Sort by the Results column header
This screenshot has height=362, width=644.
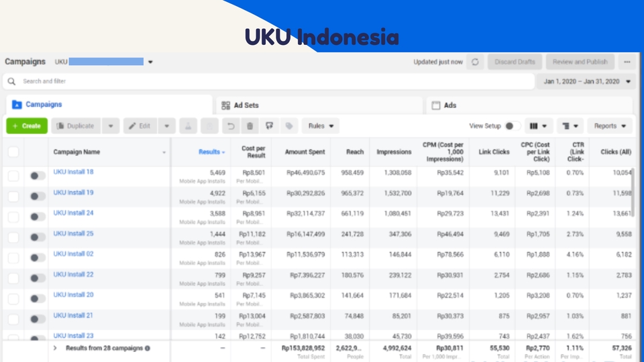tap(211, 152)
